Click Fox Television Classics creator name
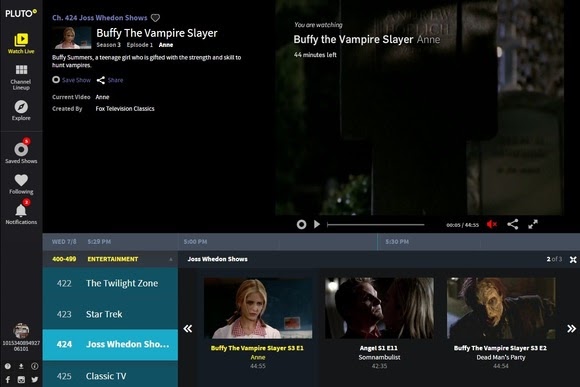The image size is (580, 387). (125, 109)
